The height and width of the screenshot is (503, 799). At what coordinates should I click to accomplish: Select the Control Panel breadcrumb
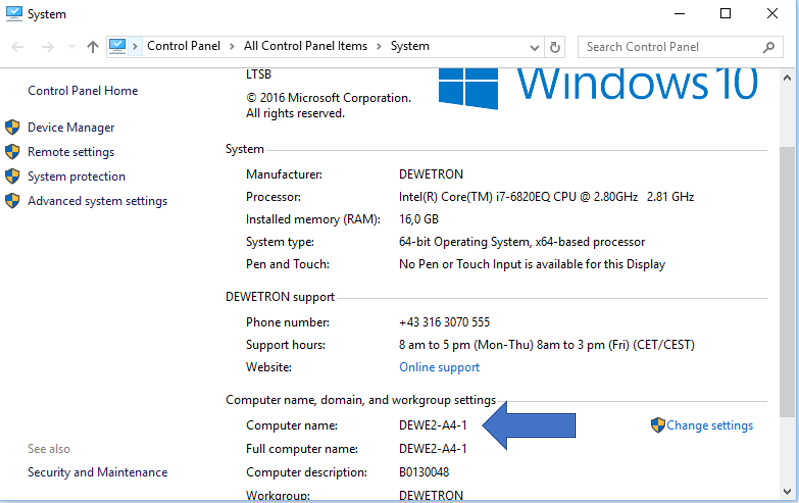(184, 46)
